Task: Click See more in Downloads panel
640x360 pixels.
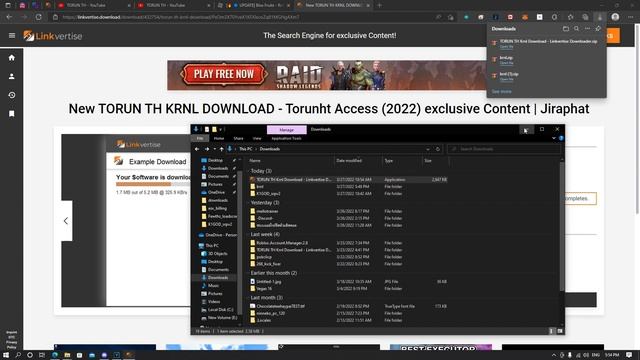Action: [x=502, y=91]
